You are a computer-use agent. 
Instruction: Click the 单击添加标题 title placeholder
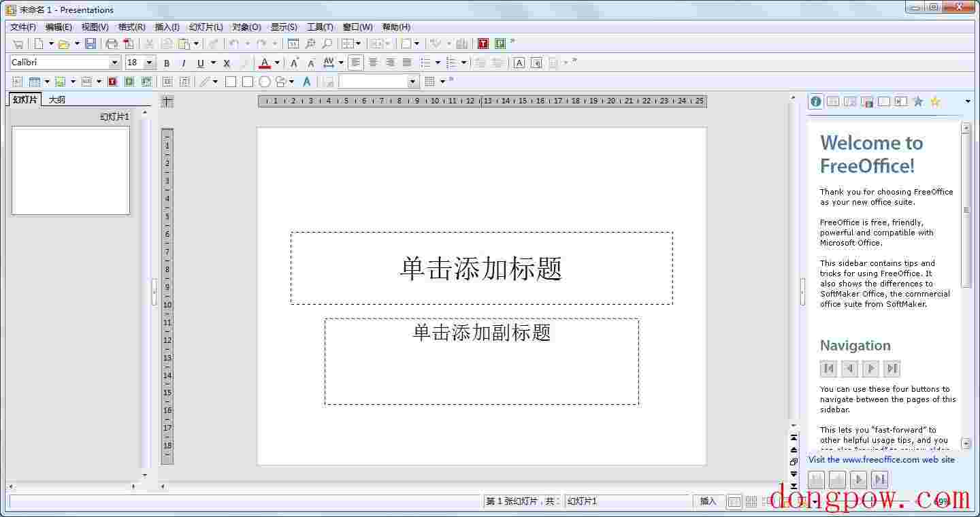481,268
